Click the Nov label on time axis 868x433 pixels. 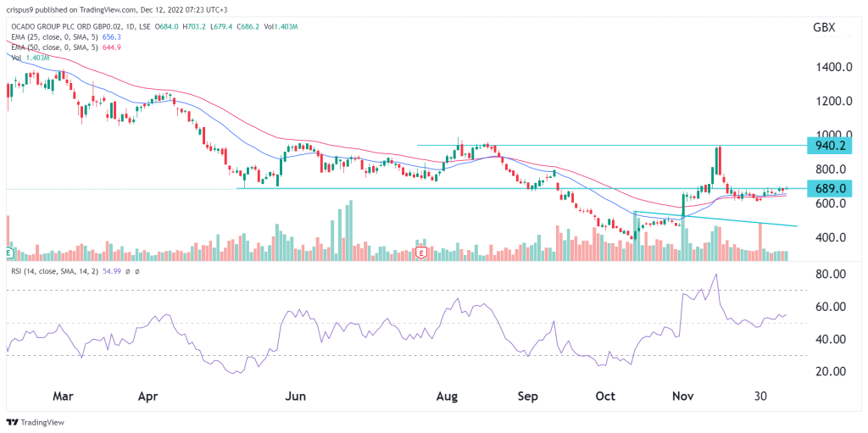coord(681,397)
